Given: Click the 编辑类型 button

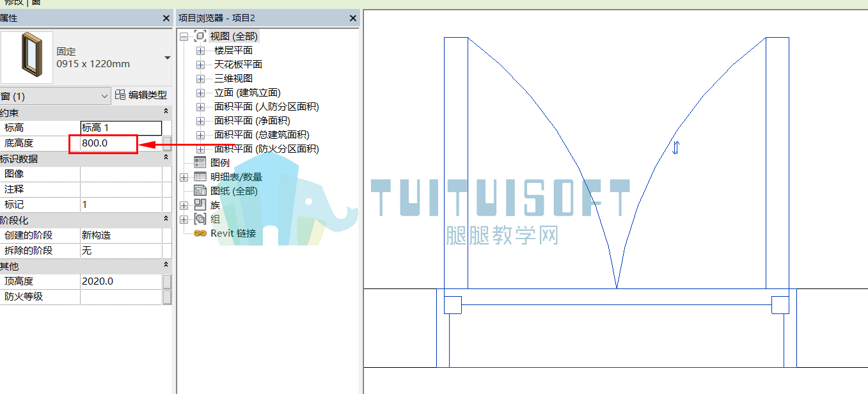Looking at the screenshot, I should coord(141,95).
